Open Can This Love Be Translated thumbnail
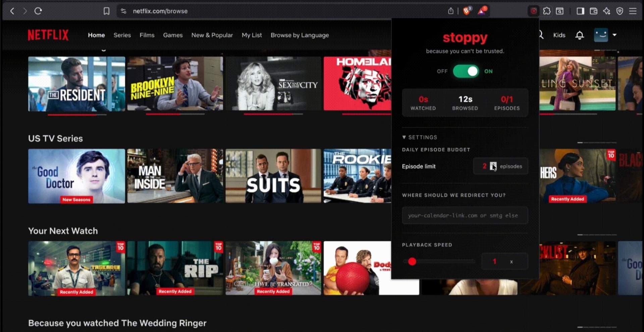 click(273, 268)
